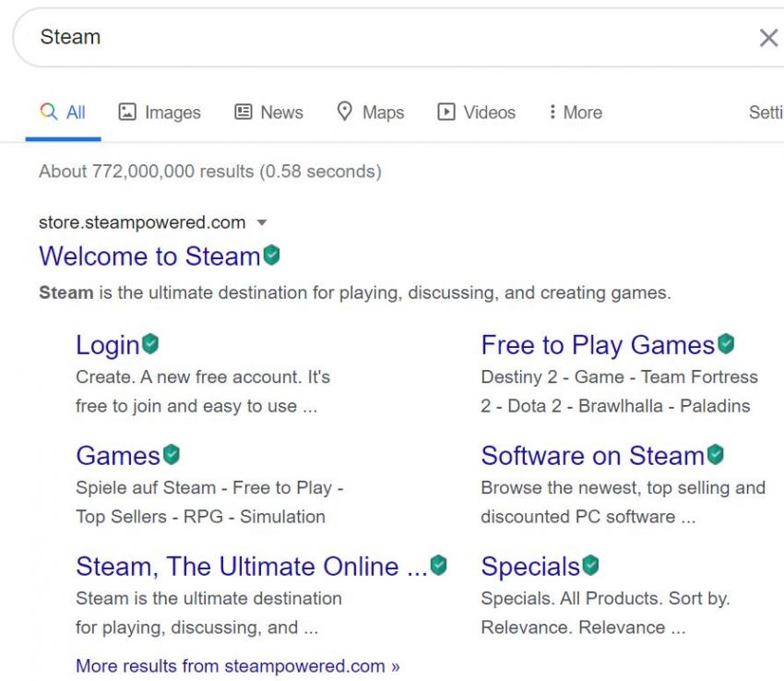Click the snippet 'Steam is the ultimate destination for playing, discussing, and creating games.'
This screenshot has height=681, width=784.
[355, 293]
